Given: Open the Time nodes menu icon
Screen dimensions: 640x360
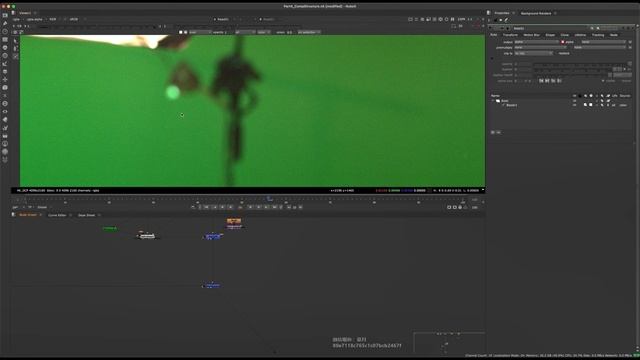Looking at the screenshot, I should [5, 31].
